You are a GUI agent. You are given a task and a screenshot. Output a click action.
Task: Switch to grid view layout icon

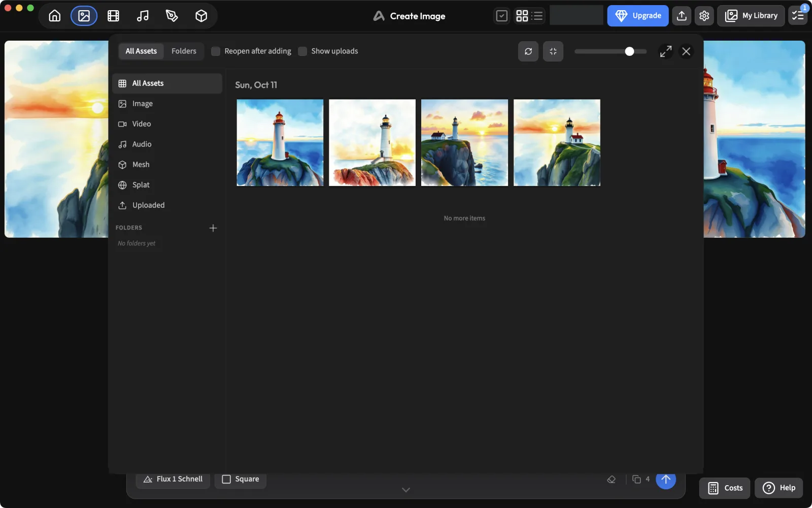pos(522,16)
